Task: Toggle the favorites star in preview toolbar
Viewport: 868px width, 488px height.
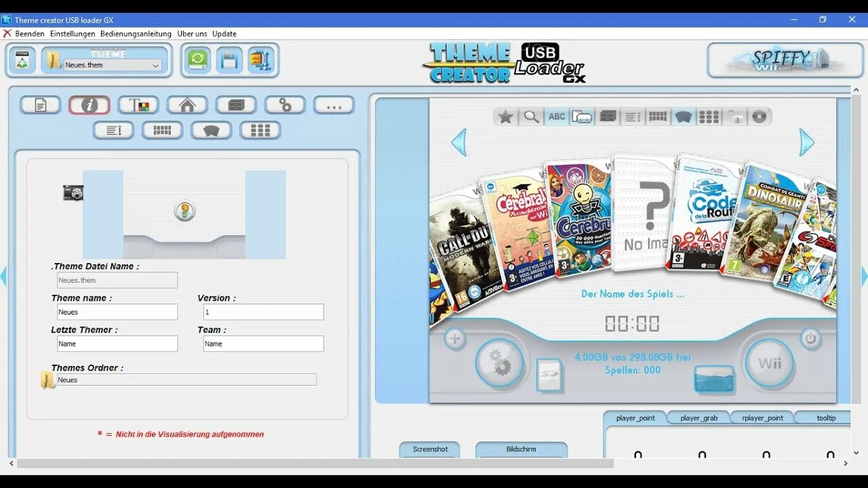Action: point(505,117)
